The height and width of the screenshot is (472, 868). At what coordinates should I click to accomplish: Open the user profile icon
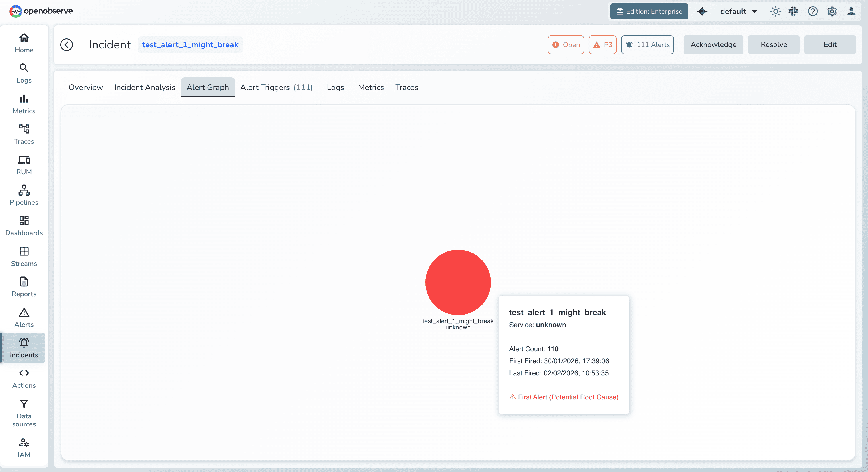851,11
